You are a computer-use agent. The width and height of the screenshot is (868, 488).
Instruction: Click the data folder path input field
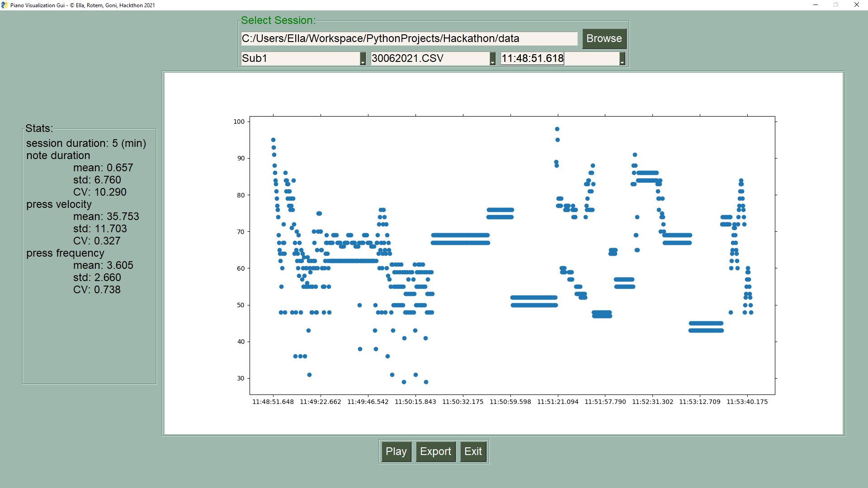coord(409,38)
